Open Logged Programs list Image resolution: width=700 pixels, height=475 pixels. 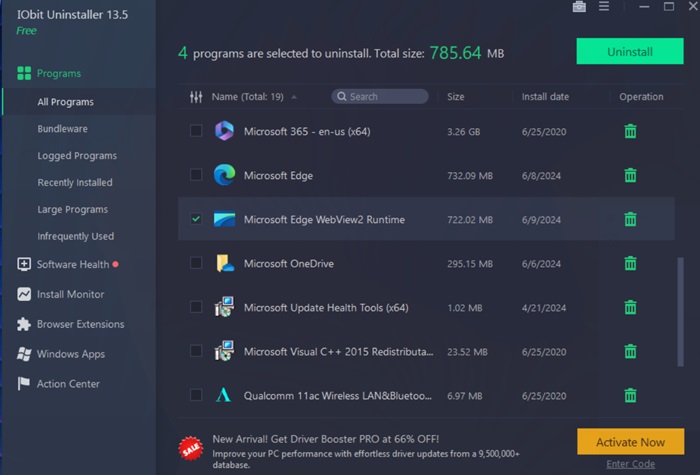pyautogui.click(x=77, y=155)
